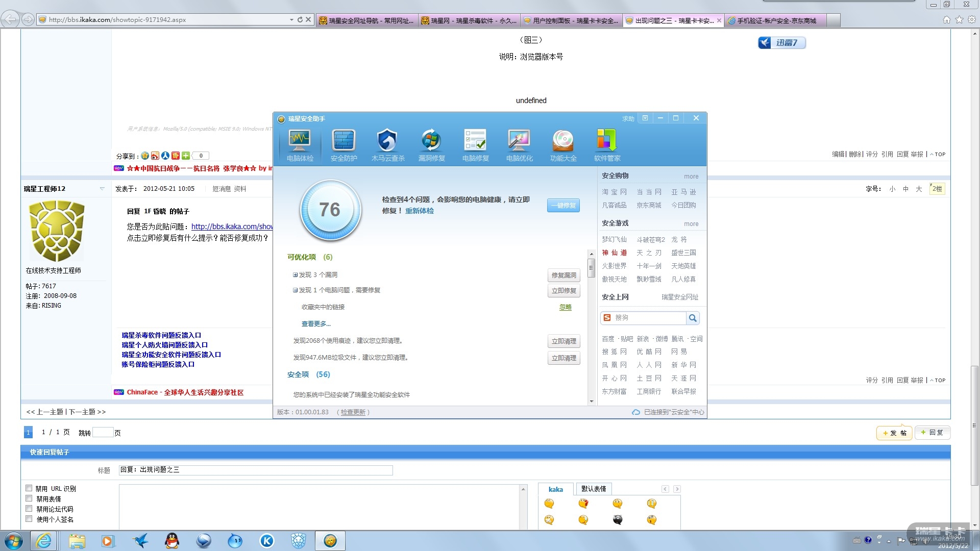Select the 安全防护 firewall icon
The image size is (980, 551).
[344, 141]
